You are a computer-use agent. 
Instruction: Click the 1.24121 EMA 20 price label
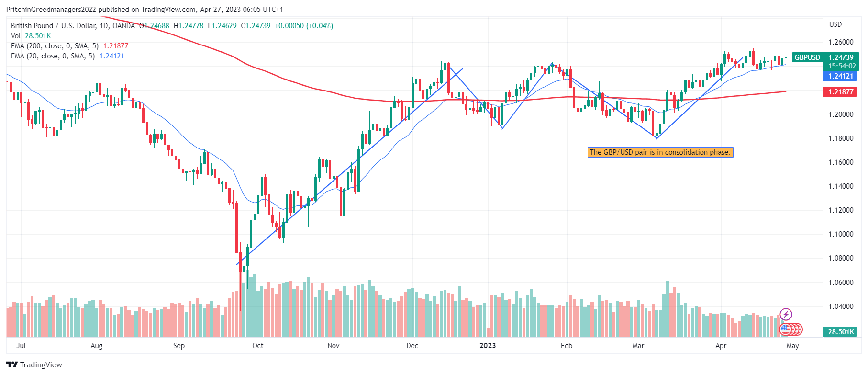pos(841,76)
